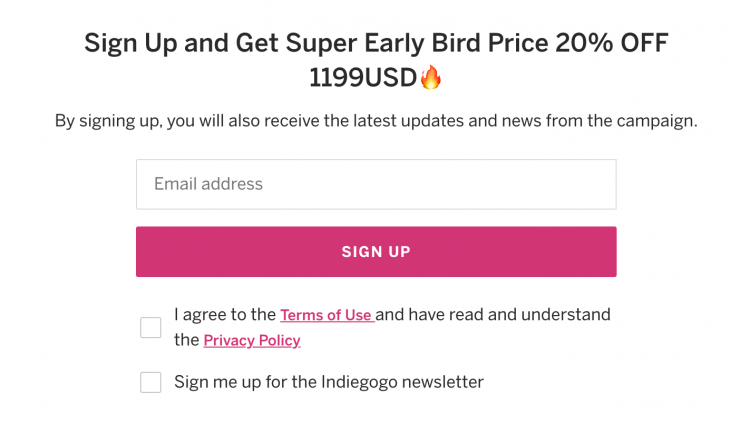Click the "Sign me up for the Indiegogo newsletter" label
The width and height of the screenshot is (740, 434).
point(328,382)
